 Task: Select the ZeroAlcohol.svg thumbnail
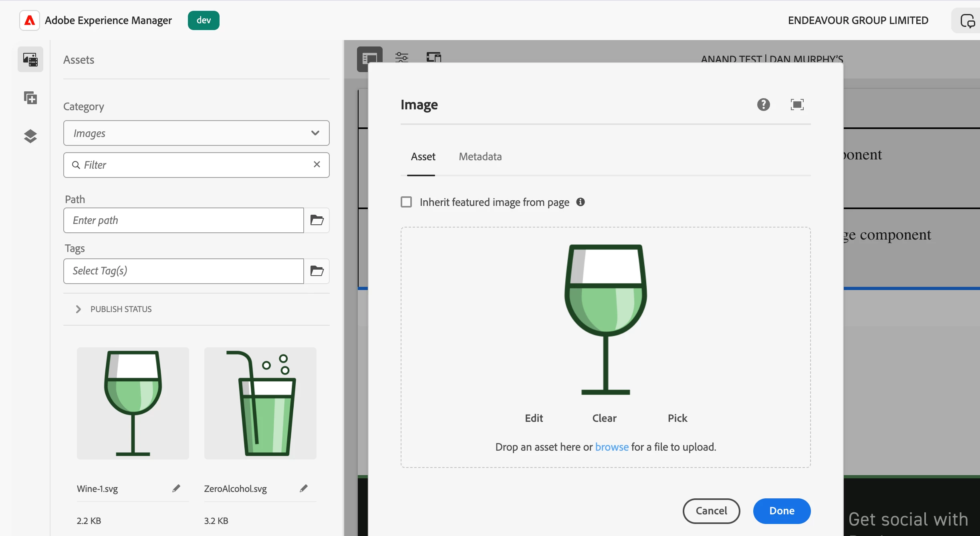click(x=260, y=403)
